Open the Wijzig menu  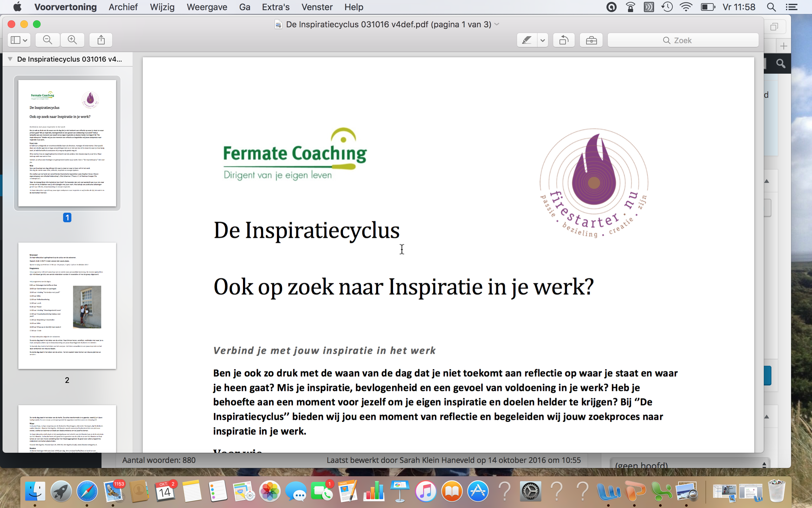[162, 7]
